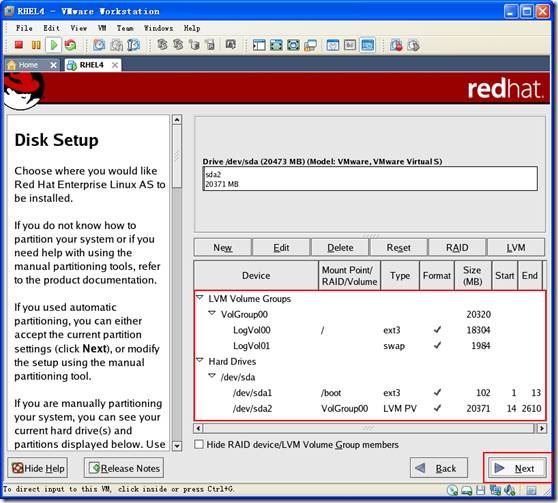Viewport: 558px width, 503px height.
Task: Open the File menu
Action: tap(24, 28)
